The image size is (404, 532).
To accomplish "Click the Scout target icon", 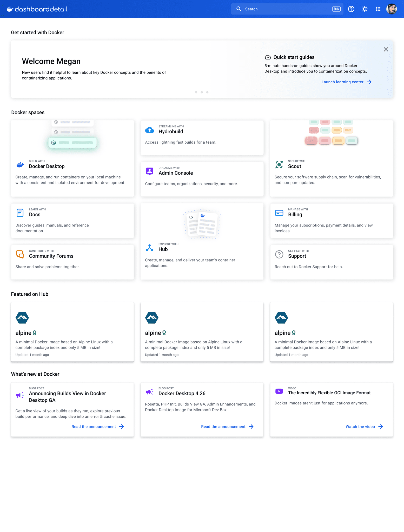I will tap(279, 164).
